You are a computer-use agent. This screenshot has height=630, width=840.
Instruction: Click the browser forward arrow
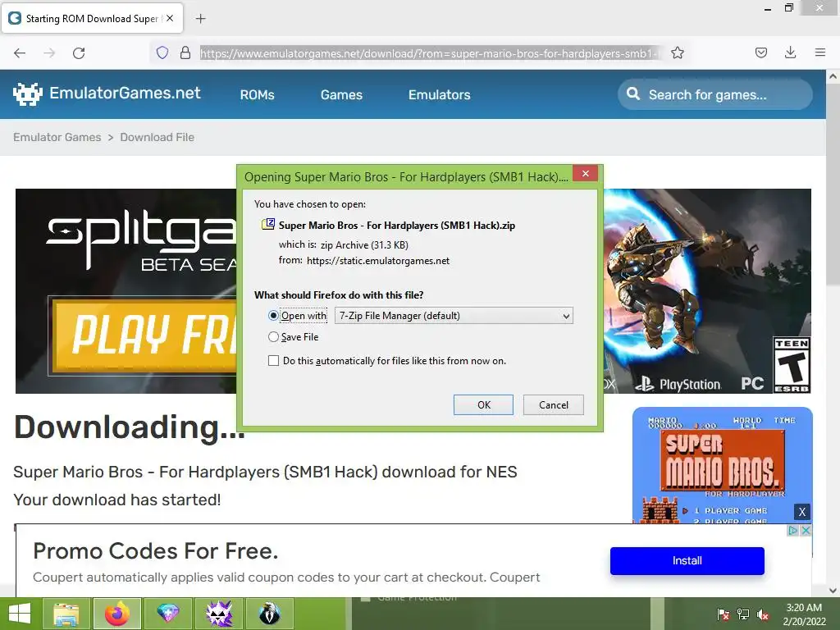[x=49, y=53]
